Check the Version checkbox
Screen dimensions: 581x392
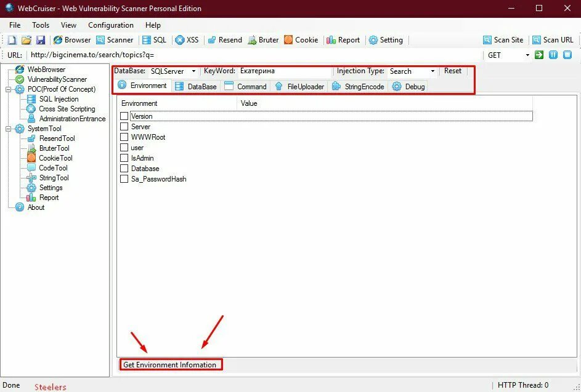[124, 116]
